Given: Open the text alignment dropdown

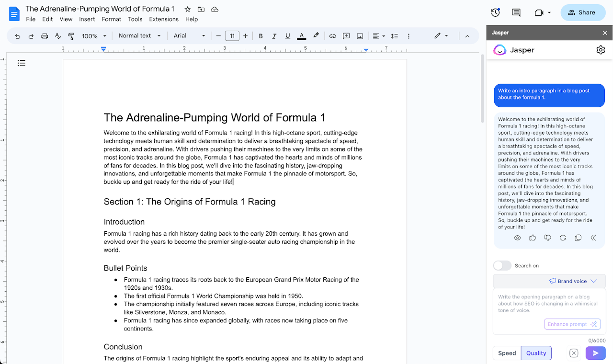Looking at the screenshot, I should pyautogui.click(x=379, y=36).
